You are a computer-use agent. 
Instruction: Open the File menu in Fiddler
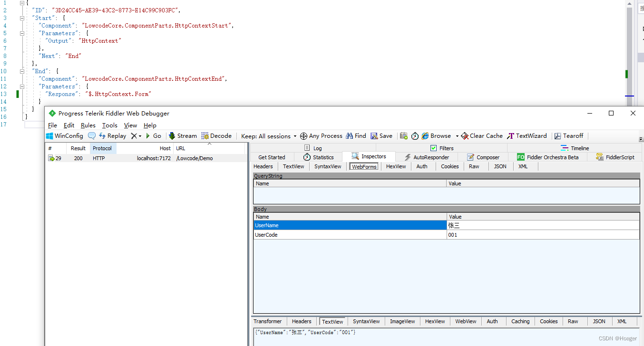52,125
